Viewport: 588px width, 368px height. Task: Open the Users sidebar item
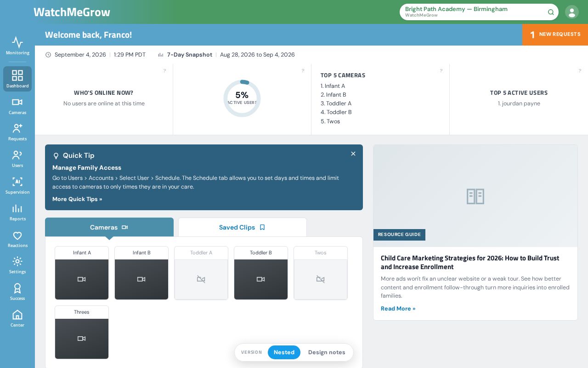(17, 159)
